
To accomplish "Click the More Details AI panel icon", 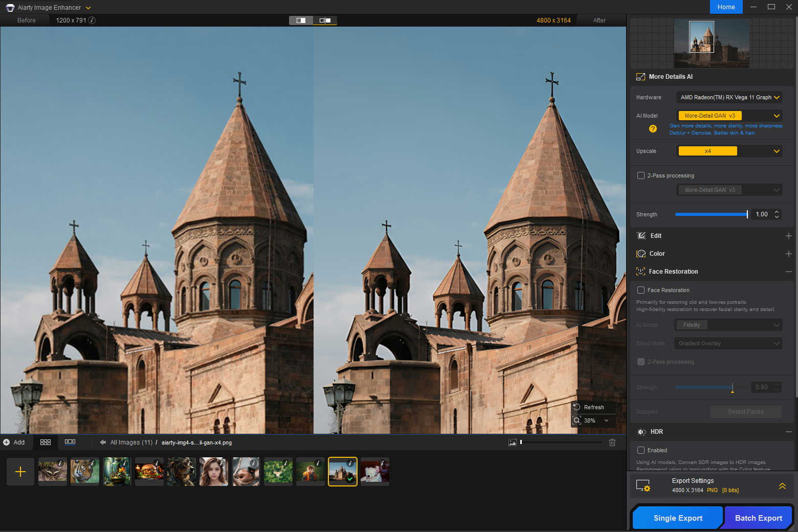I will click(x=640, y=77).
